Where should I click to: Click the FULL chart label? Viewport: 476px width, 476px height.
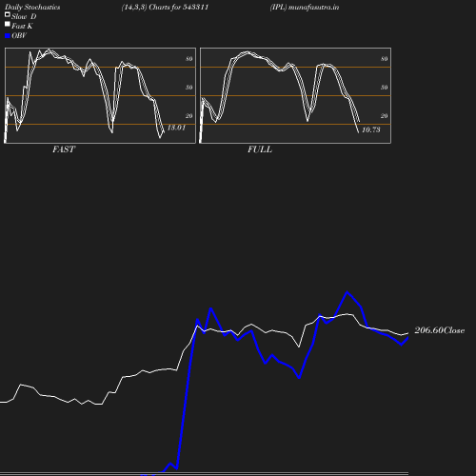[260, 149]
